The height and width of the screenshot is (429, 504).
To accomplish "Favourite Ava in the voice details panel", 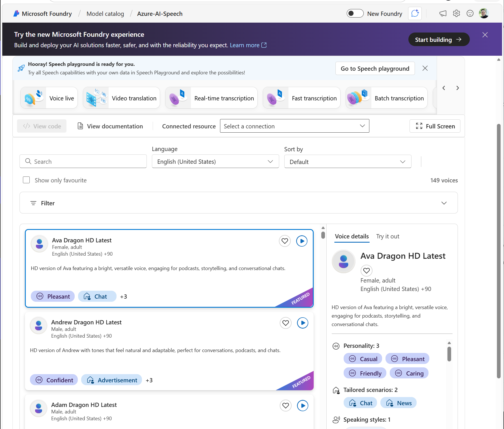I will click(367, 271).
